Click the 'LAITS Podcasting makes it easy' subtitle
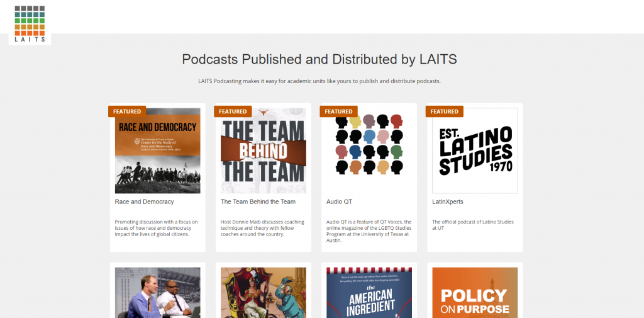644x318 pixels. (319, 81)
